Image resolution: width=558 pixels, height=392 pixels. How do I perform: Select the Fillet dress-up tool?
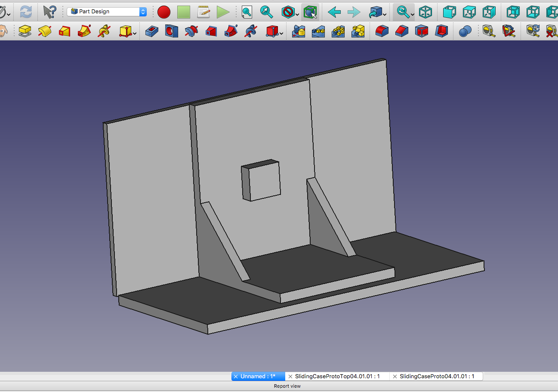tap(381, 31)
